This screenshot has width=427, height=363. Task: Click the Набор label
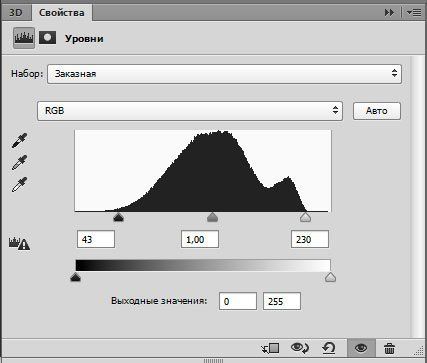click(x=27, y=74)
